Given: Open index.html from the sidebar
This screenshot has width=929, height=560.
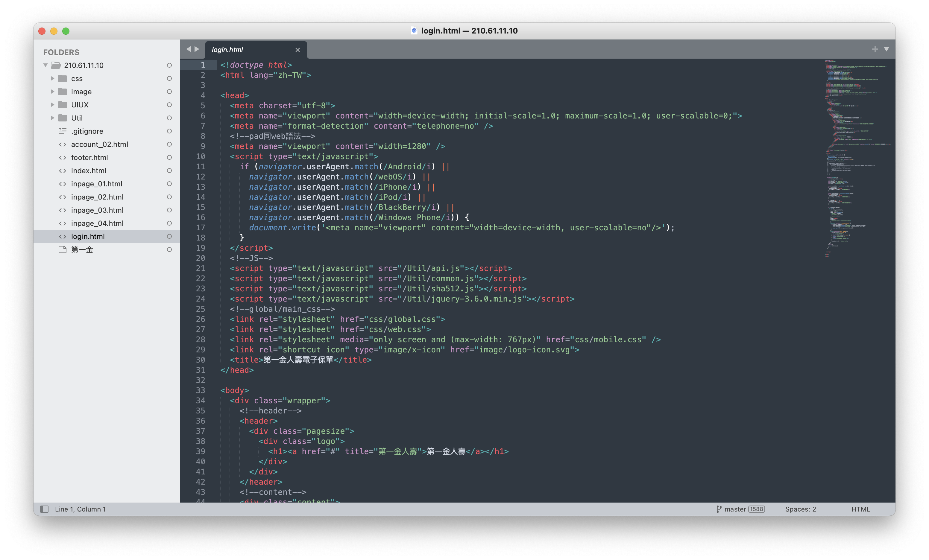Looking at the screenshot, I should tap(107, 171).
